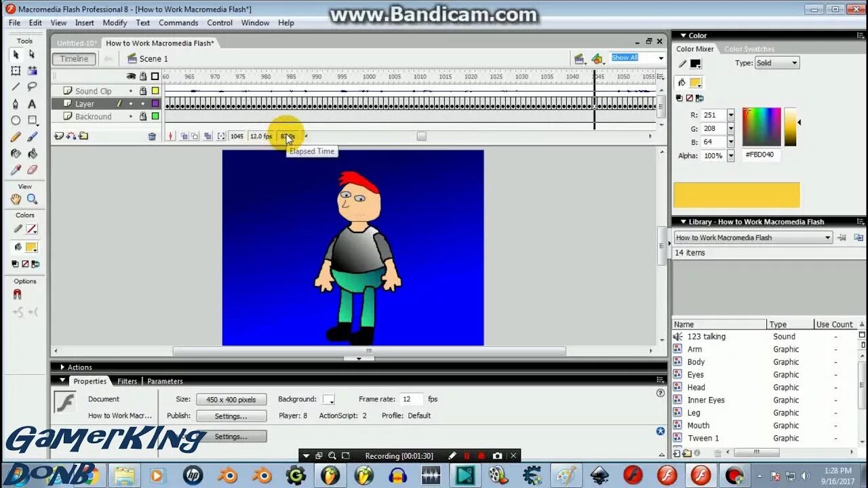The width and height of the screenshot is (868, 488).
Task: Select the Subselection tool
Action: 32,54
